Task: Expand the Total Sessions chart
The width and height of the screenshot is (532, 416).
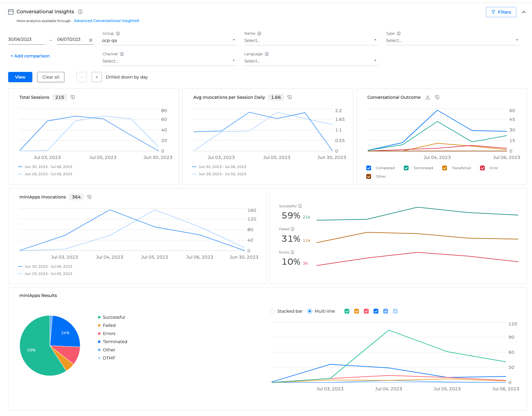Action: coord(73,97)
